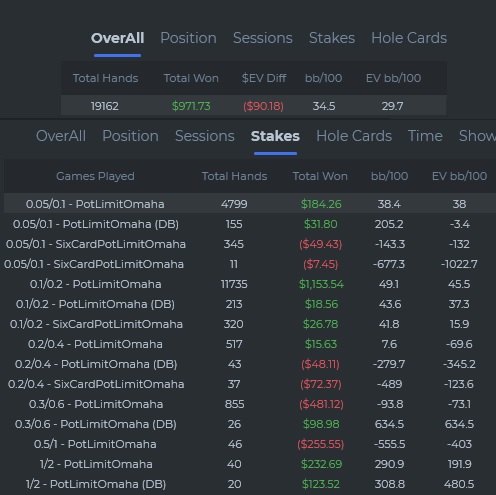
Task: Sort by Games Played column header
Action: [95, 176]
